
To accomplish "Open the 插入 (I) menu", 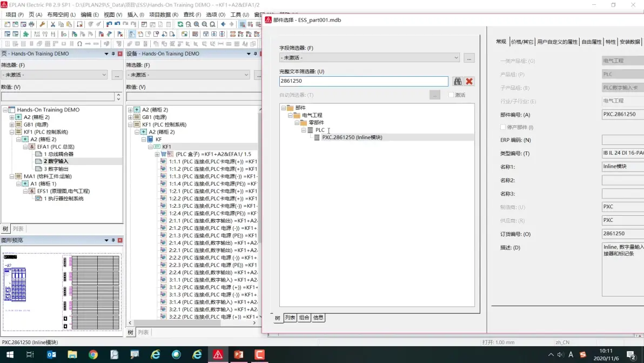I will tap(135, 15).
